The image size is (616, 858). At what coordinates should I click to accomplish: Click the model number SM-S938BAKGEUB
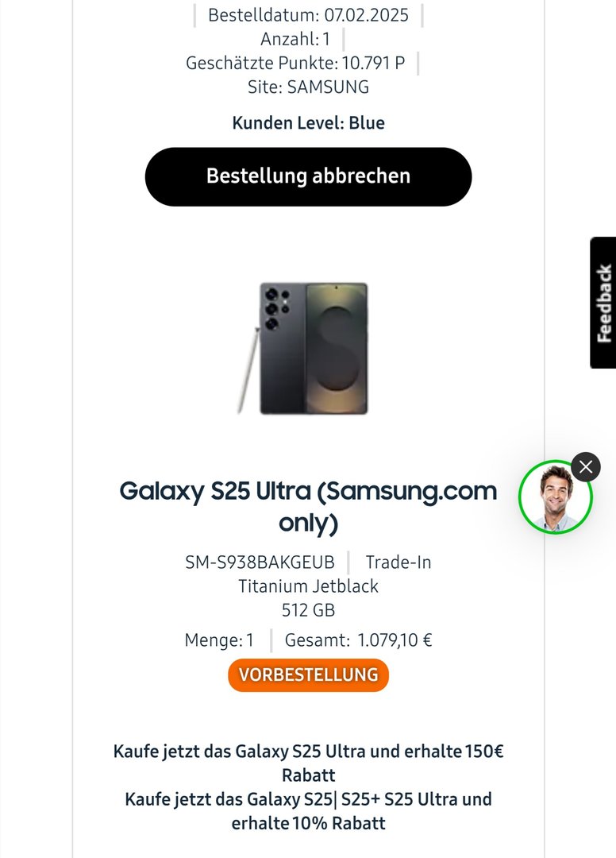point(260,562)
